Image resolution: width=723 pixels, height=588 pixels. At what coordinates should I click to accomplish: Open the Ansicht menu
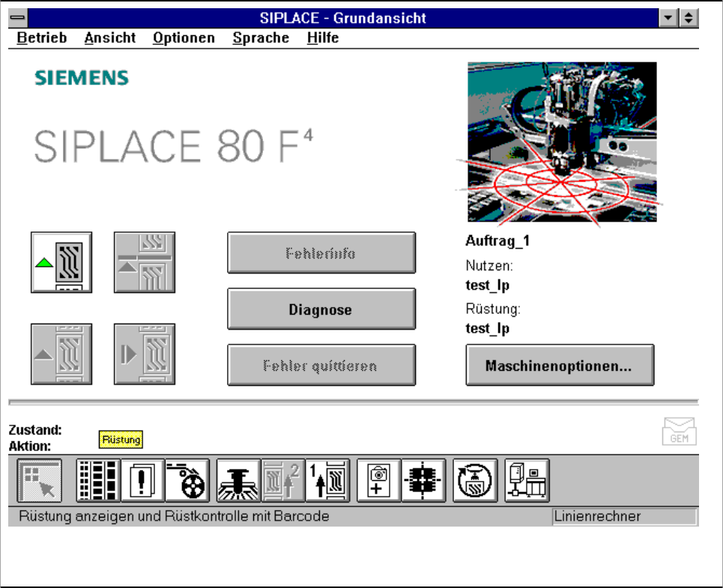(x=109, y=37)
